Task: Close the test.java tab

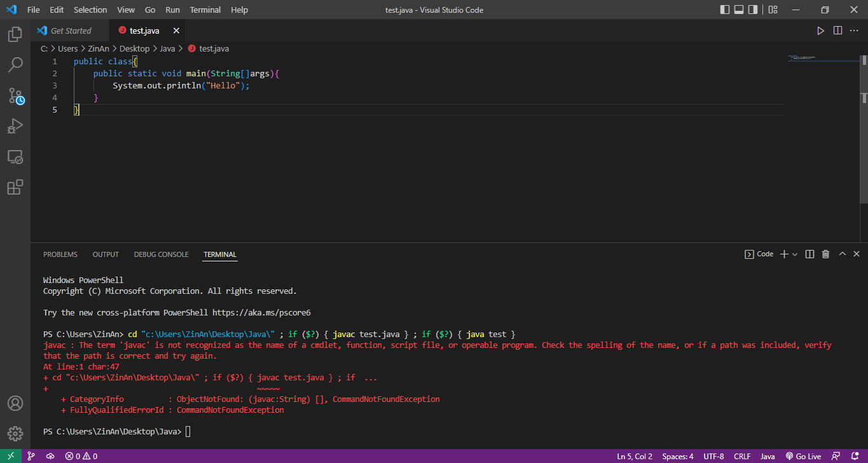Action: pyautogui.click(x=176, y=31)
